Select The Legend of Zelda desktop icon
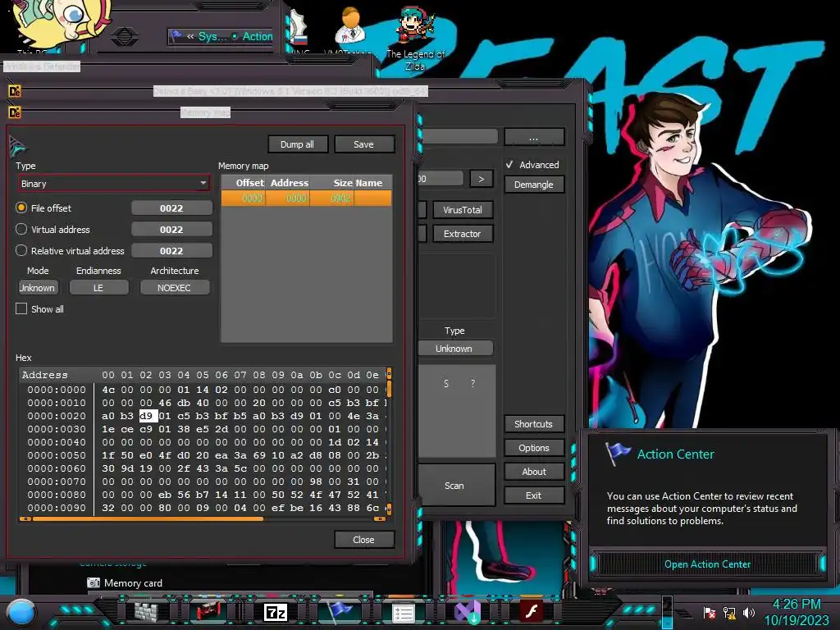The width and height of the screenshot is (840, 630). [x=416, y=38]
